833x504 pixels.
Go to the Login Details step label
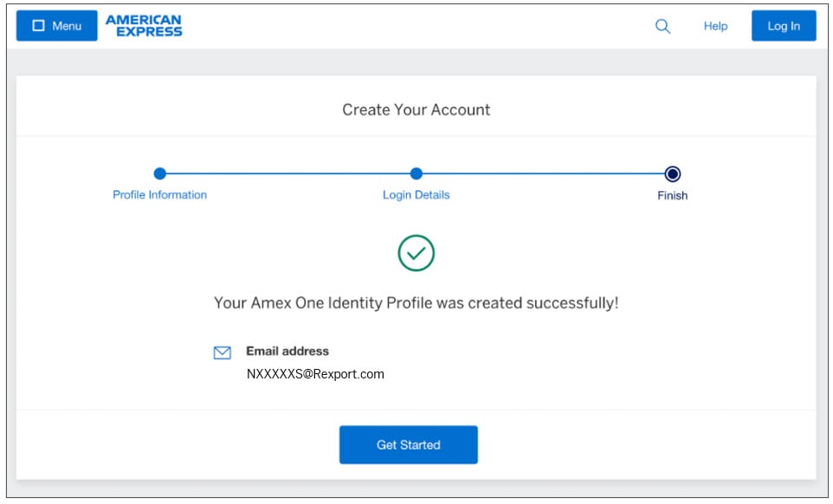[x=416, y=195]
